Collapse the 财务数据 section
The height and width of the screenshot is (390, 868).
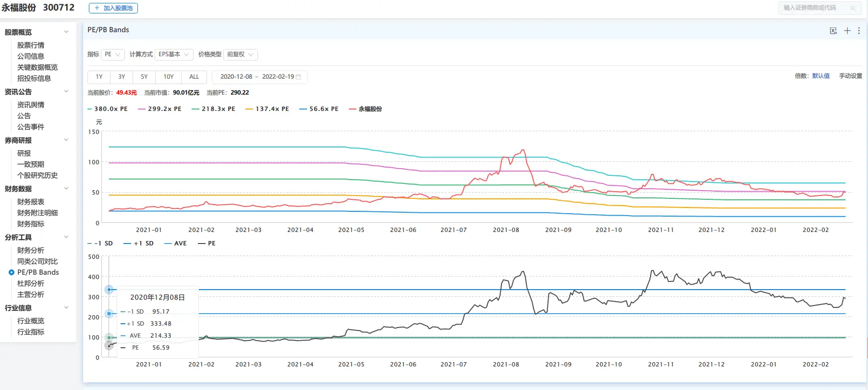(x=66, y=189)
